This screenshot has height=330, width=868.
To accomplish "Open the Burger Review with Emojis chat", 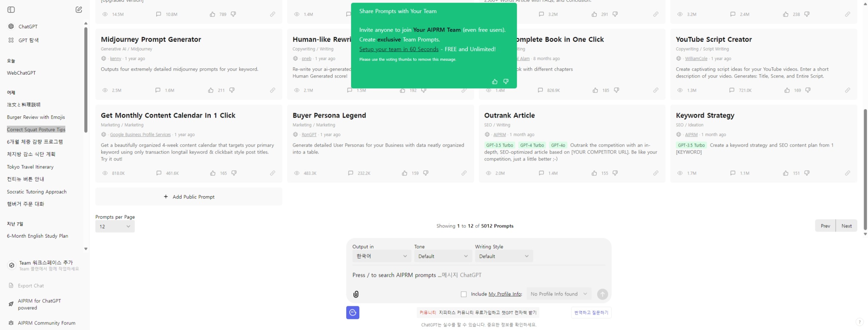I will pos(36,117).
